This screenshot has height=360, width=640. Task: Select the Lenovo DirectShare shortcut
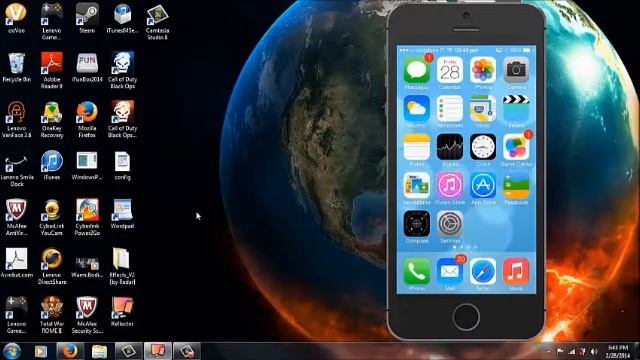coord(52,266)
